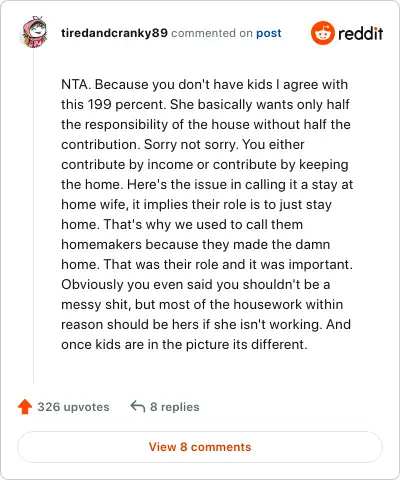This screenshot has width=400, height=480.
Task: Follow the blue "post" link
Action: coord(269,33)
